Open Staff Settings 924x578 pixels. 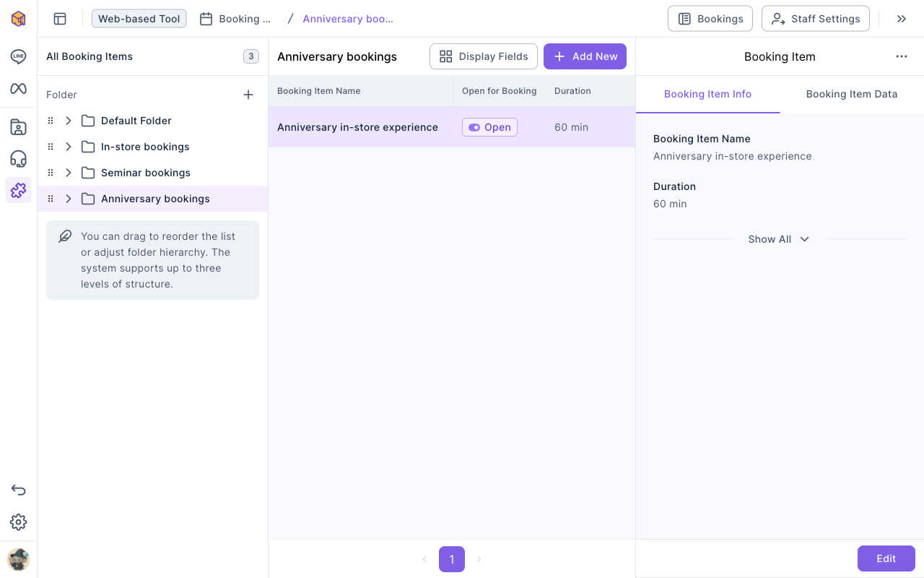(x=816, y=19)
